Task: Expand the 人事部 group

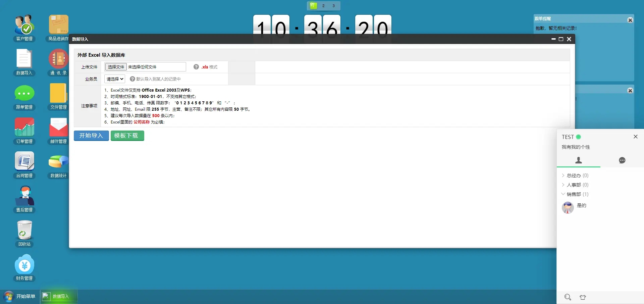Action: (x=574, y=185)
